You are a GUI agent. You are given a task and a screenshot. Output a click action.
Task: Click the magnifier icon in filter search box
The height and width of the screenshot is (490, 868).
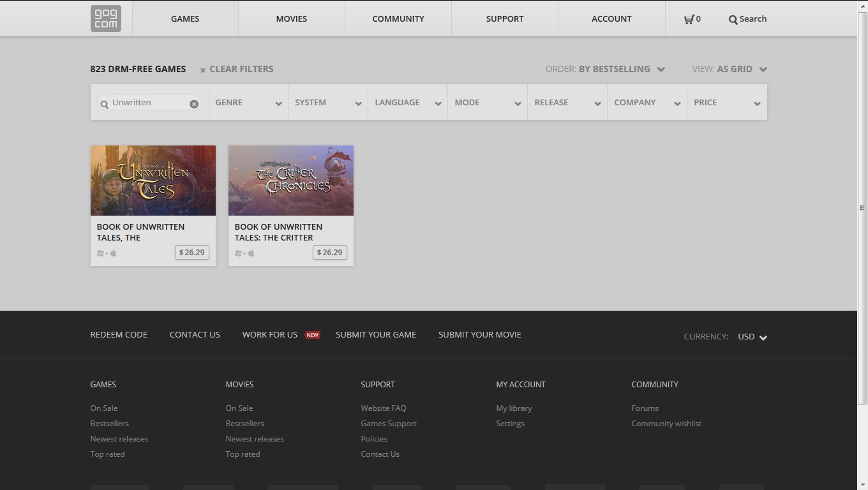pyautogui.click(x=105, y=104)
